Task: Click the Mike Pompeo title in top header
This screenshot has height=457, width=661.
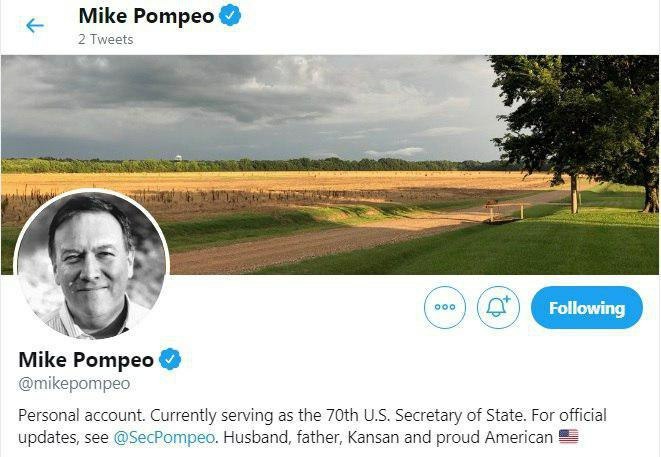Action: [x=145, y=16]
